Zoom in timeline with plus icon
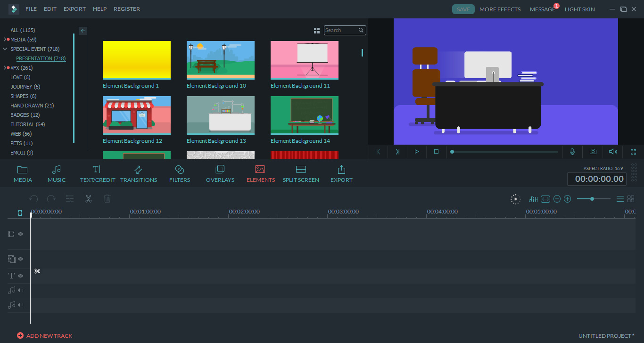This screenshot has width=644, height=343. pyautogui.click(x=568, y=199)
